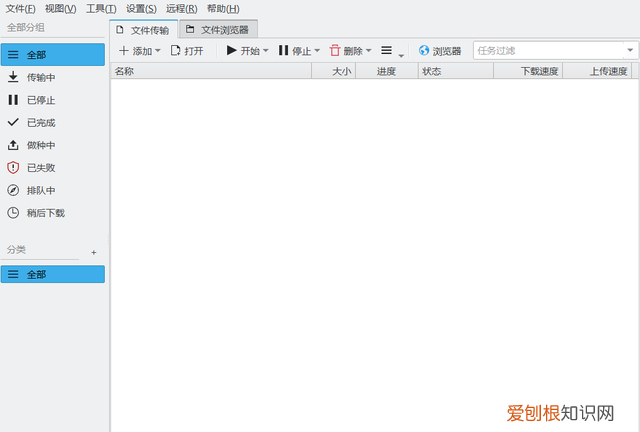Click the upload icon next to 做种中
This screenshot has height=432, width=640.
coord(13,145)
